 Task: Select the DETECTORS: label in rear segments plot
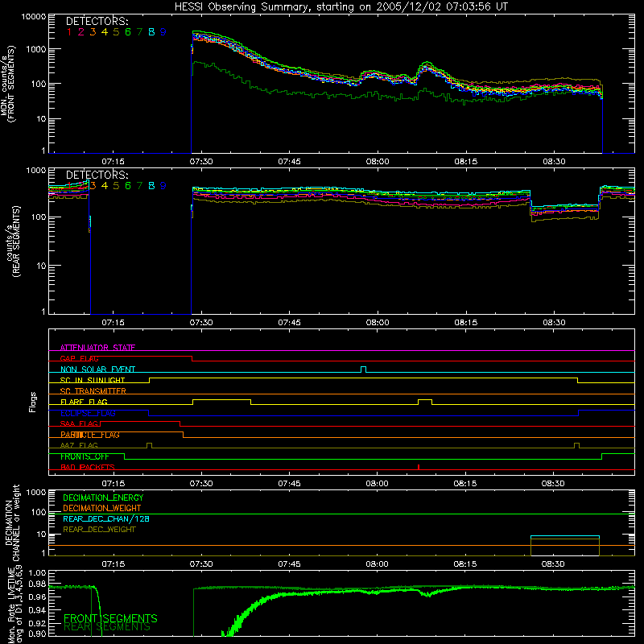point(97,175)
